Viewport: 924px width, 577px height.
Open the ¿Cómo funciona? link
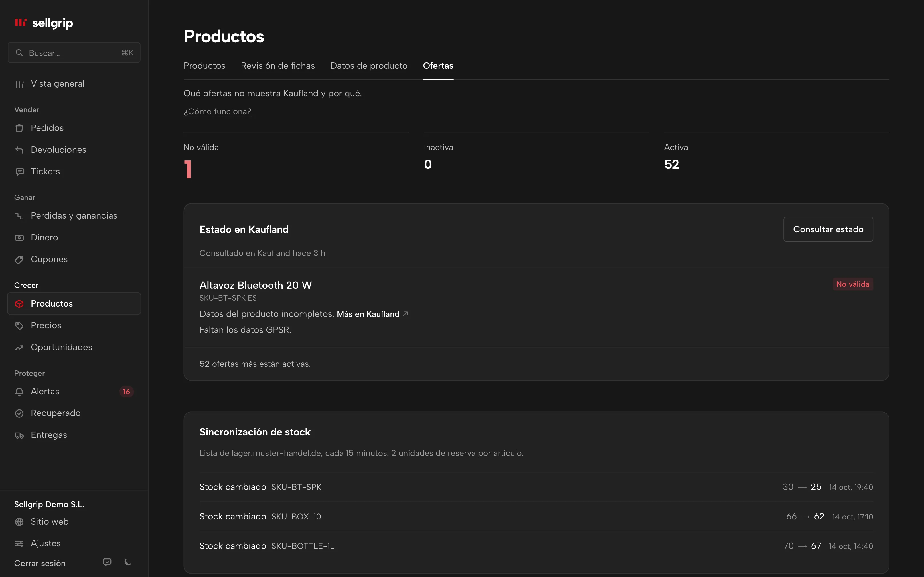coord(217,111)
